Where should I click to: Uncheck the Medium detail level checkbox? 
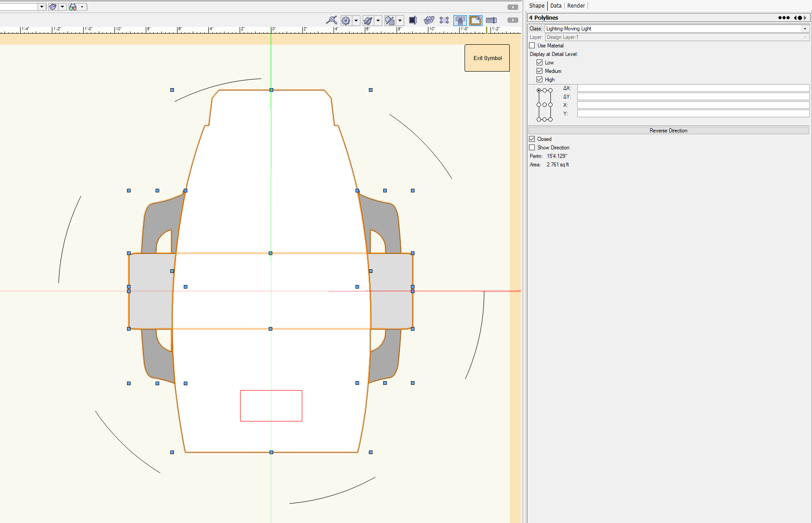(540, 71)
